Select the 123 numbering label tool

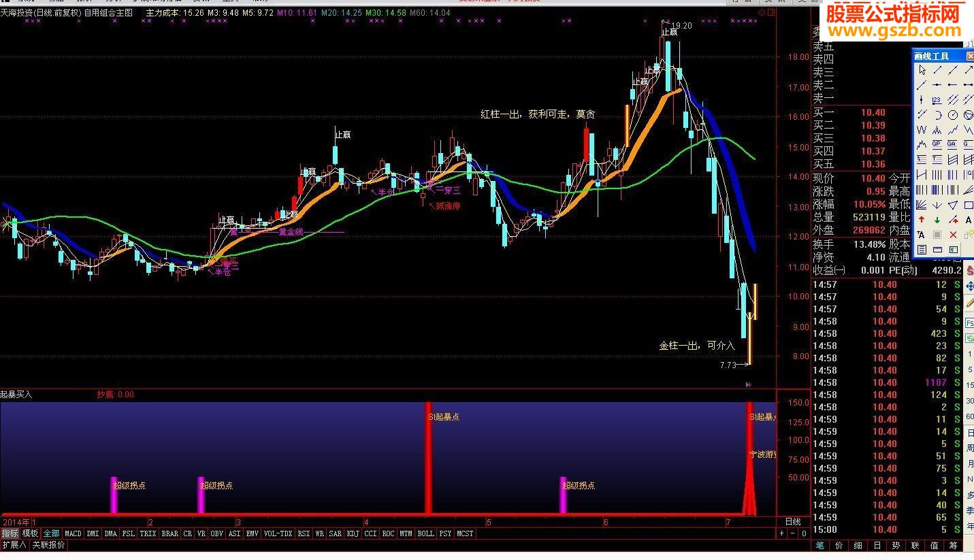pos(937,100)
